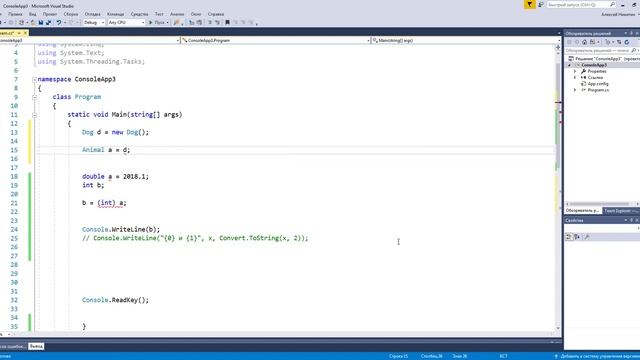Click the Save All icon
Image resolution: width=640 pixels, height=360 pixels.
49,23
